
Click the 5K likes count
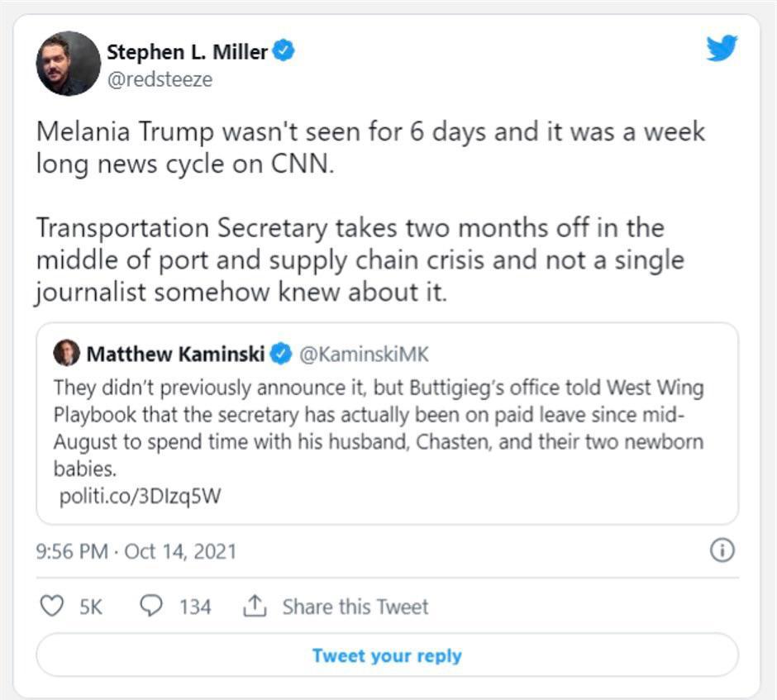(91, 607)
